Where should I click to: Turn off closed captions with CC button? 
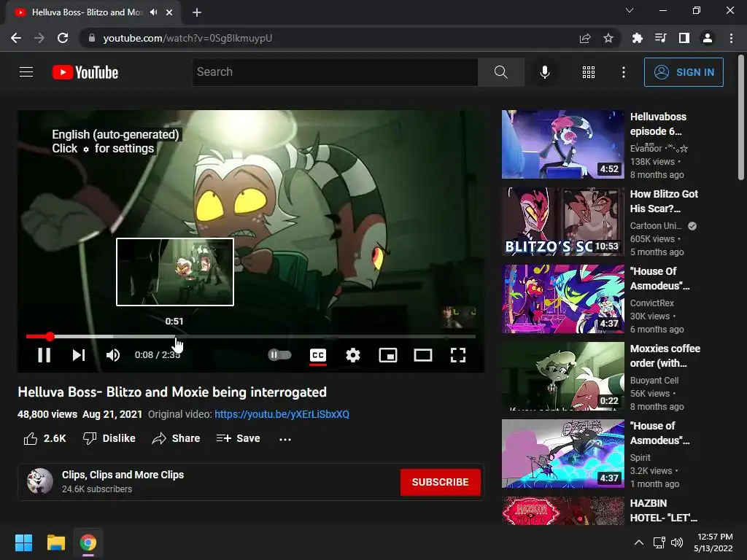coord(318,355)
